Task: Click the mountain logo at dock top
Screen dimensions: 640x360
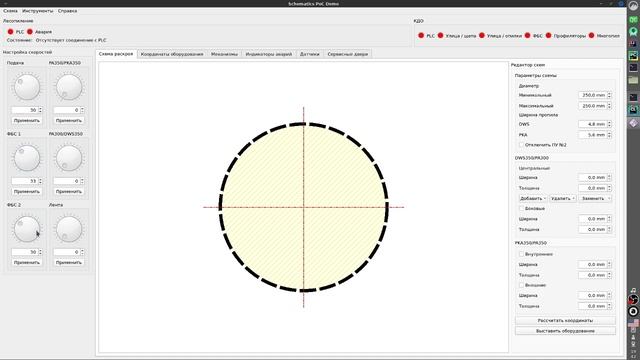Action: pos(633,5)
